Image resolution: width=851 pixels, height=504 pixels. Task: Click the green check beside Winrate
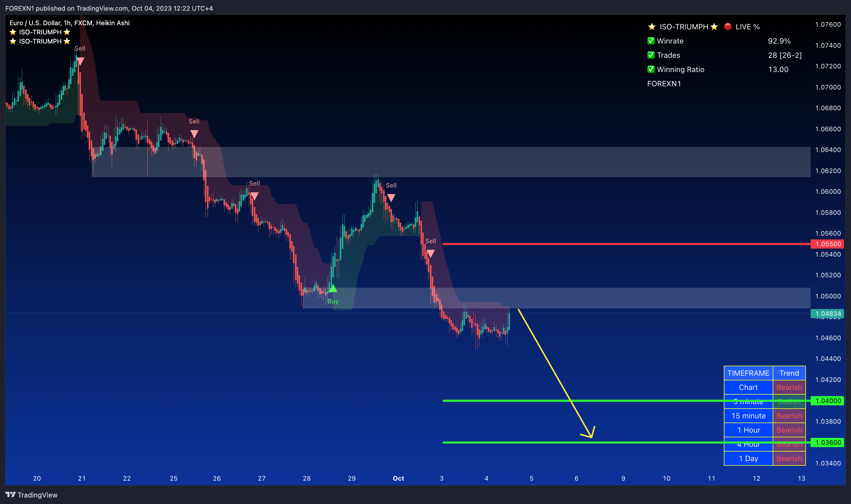click(651, 41)
